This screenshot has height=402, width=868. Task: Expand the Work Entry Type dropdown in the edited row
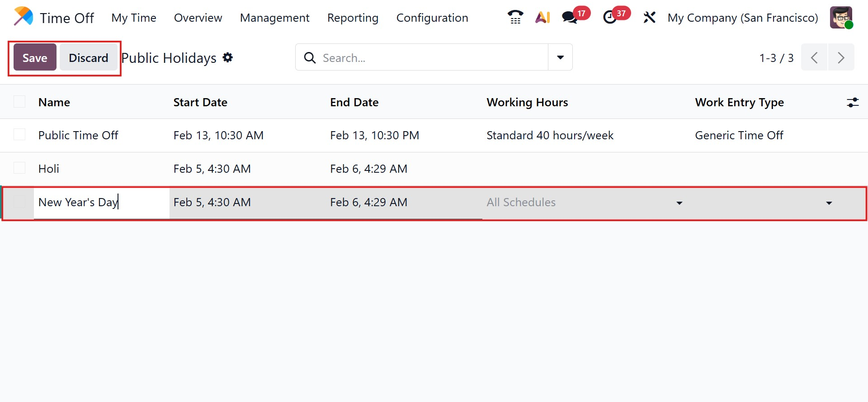[828, 203]
